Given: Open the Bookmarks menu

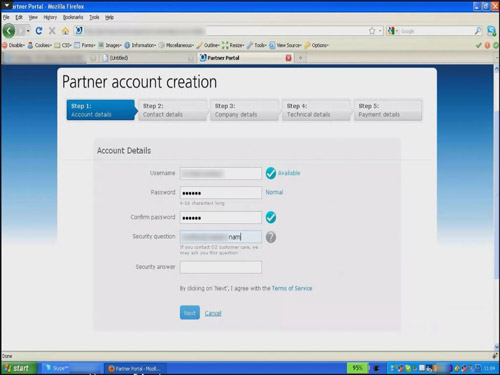Looking at the screenshot, I should 73,17.
